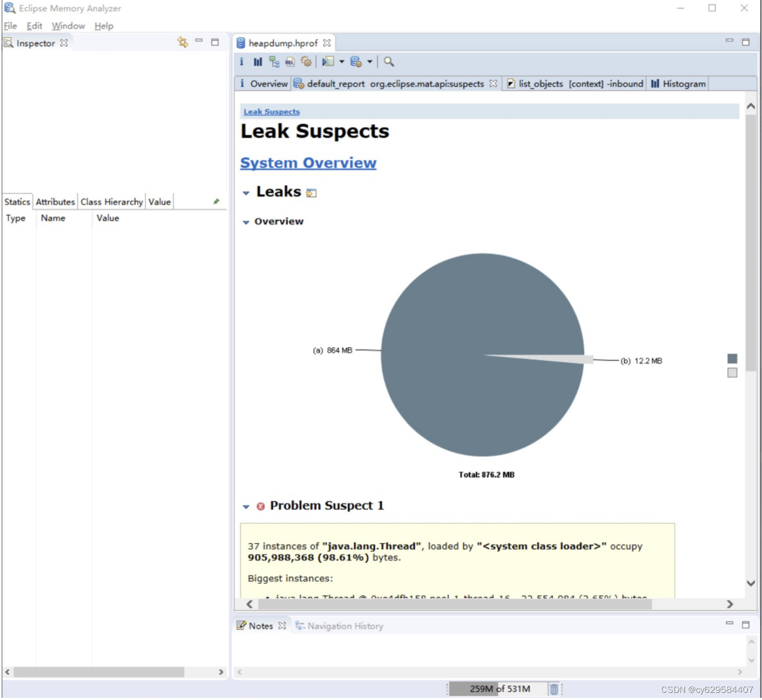This screenshot has width=762, height=700.
Task: Click the Inspector horizontal scrollbar right arrow
Action: (x=221, y=672)
